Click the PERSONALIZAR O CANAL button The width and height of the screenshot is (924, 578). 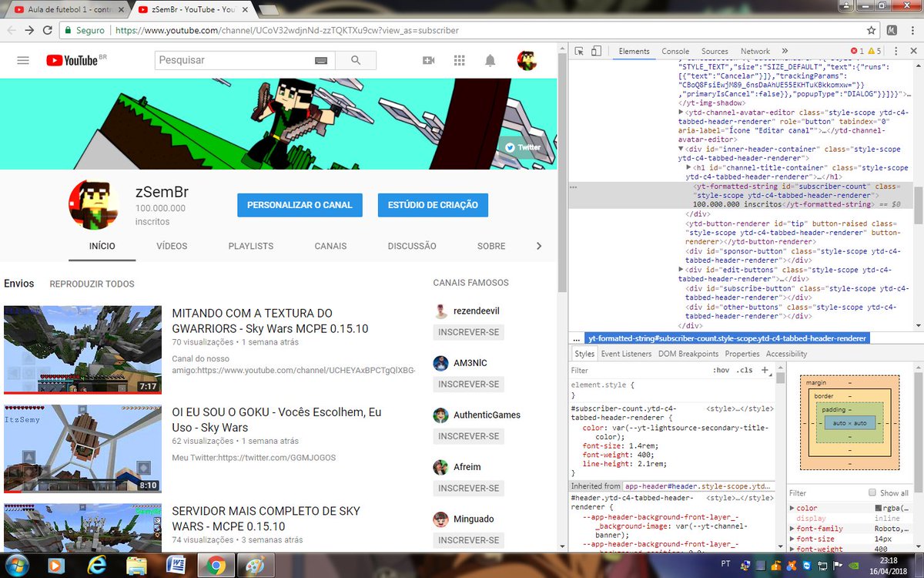pyautogui.click(x=300, y=205)
